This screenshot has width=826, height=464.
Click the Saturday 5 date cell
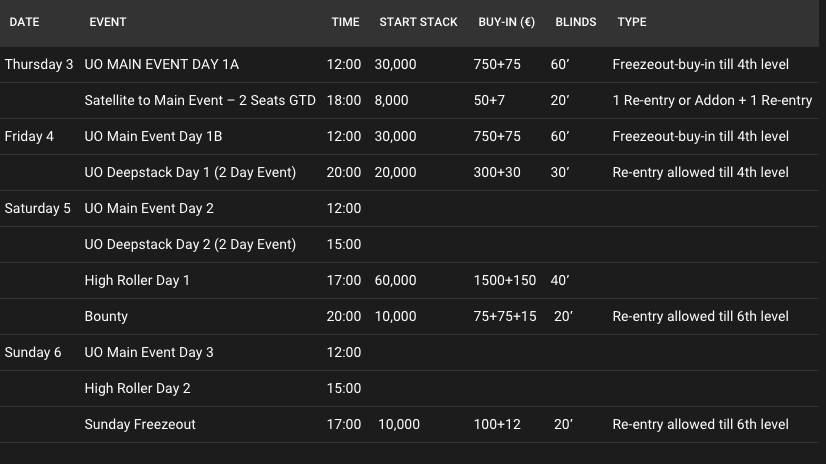click(37, 208)
